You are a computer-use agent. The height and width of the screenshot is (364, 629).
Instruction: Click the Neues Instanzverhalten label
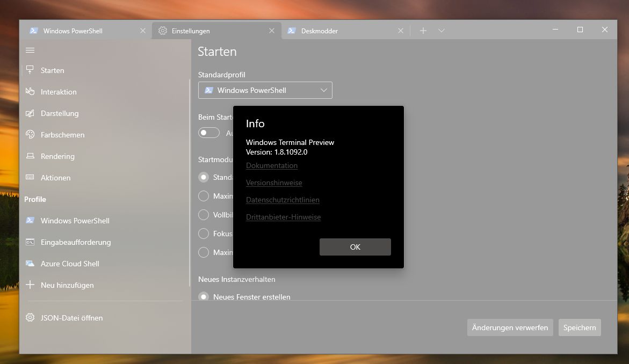tap(237, 279)
